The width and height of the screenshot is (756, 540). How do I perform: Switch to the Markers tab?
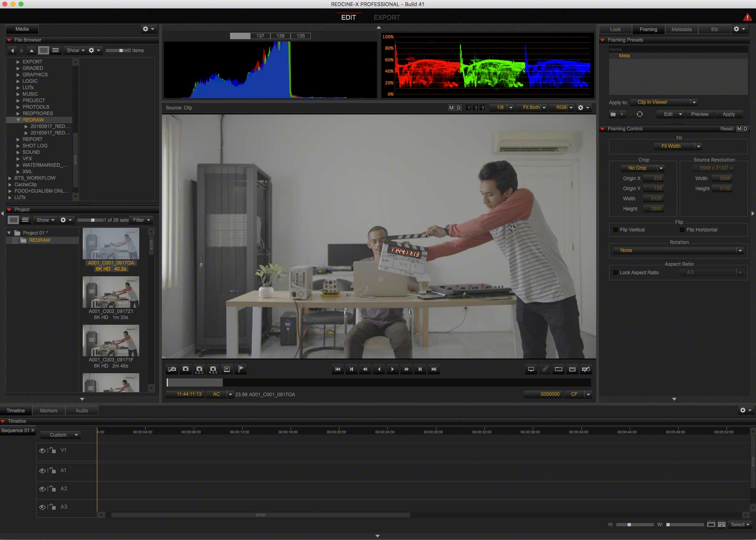(48, 410)
